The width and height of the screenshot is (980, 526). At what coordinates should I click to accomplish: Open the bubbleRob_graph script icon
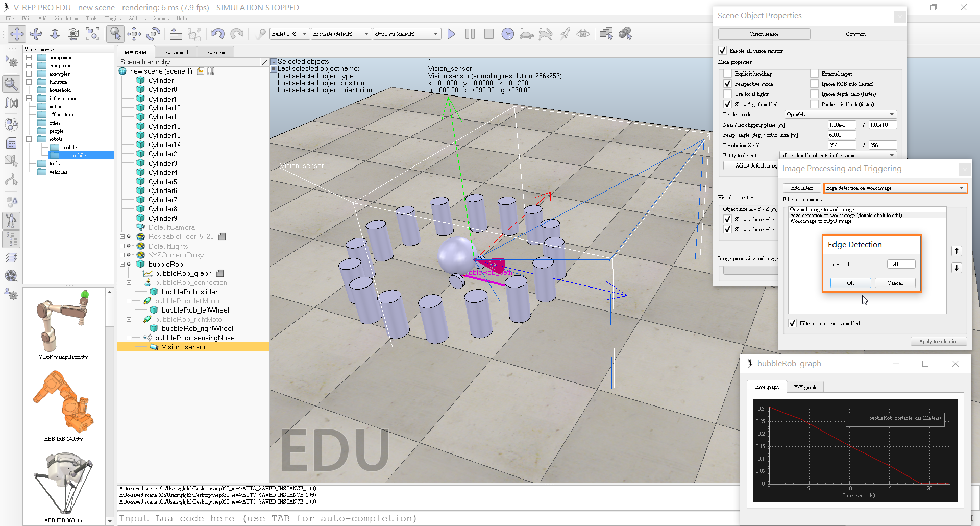click(220, 273)
